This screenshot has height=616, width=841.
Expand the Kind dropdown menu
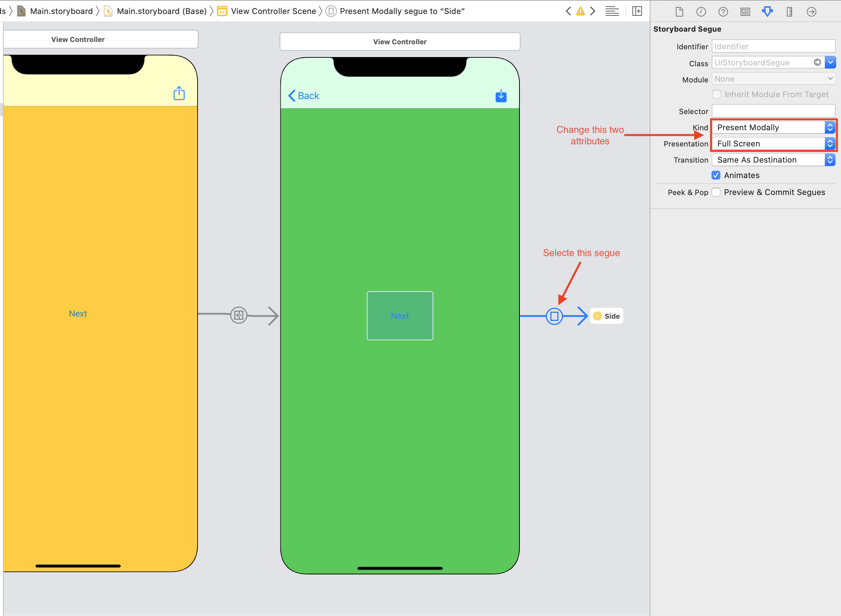point(831,127)
